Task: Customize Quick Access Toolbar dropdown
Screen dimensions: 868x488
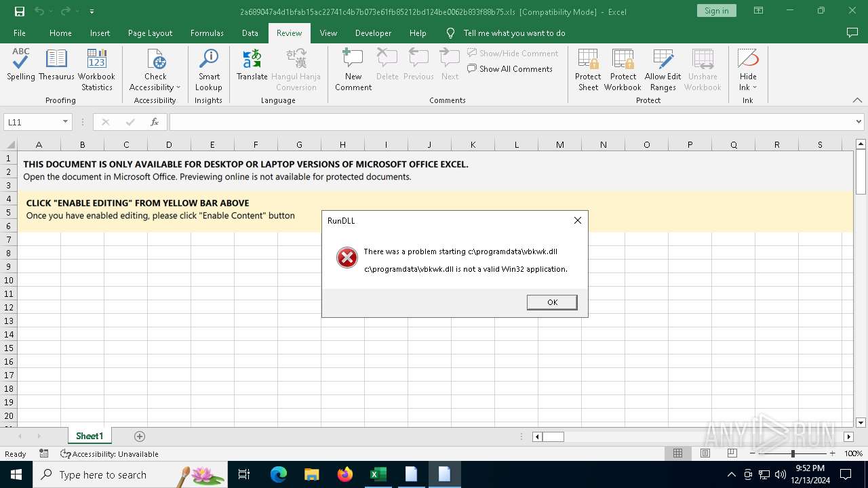Action: (92, 12)
